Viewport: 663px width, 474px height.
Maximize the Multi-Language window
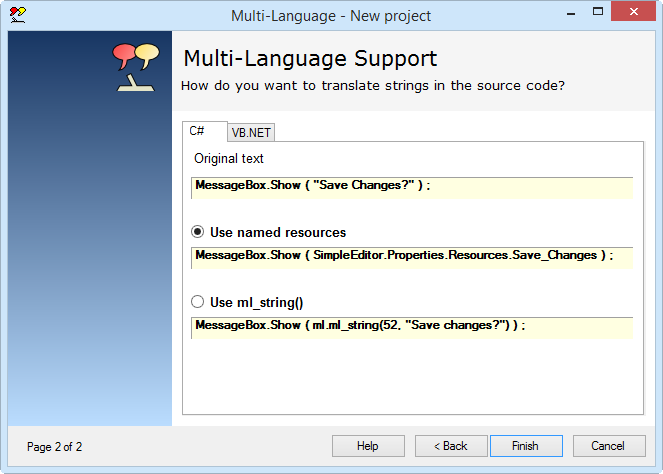(596, 14)
